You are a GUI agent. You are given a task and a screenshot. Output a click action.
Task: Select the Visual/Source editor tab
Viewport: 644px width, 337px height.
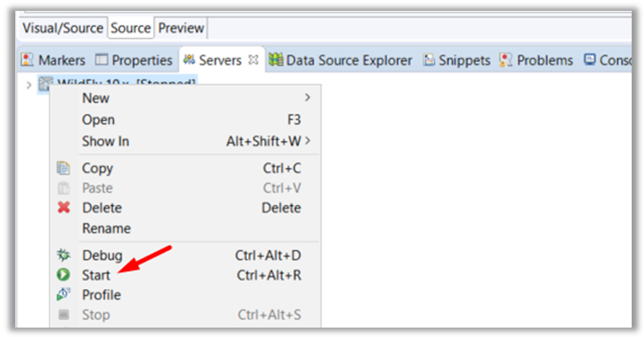(62, 28)
